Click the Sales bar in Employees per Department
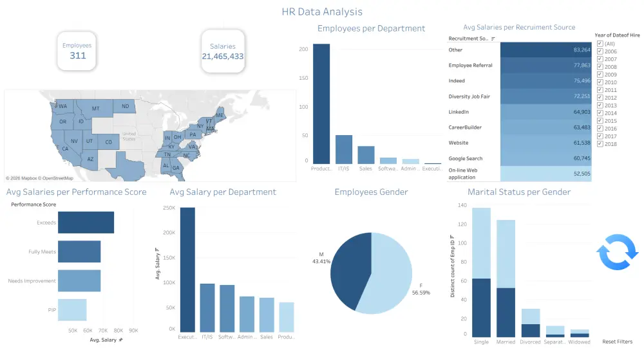The width and height of the screenshot is (644, 348). [366, 155]
